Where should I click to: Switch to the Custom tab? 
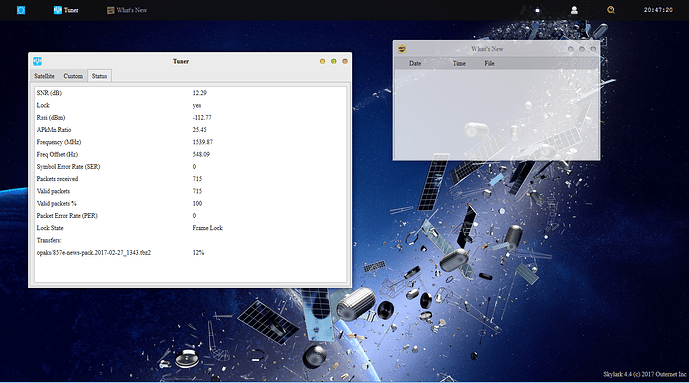click(73, 76)
